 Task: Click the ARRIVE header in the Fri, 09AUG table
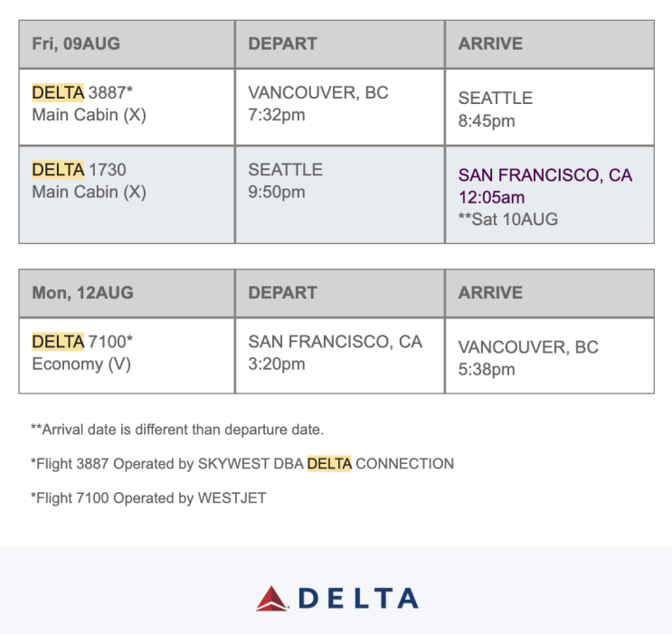pyautogui.click(x=490, y=43)
